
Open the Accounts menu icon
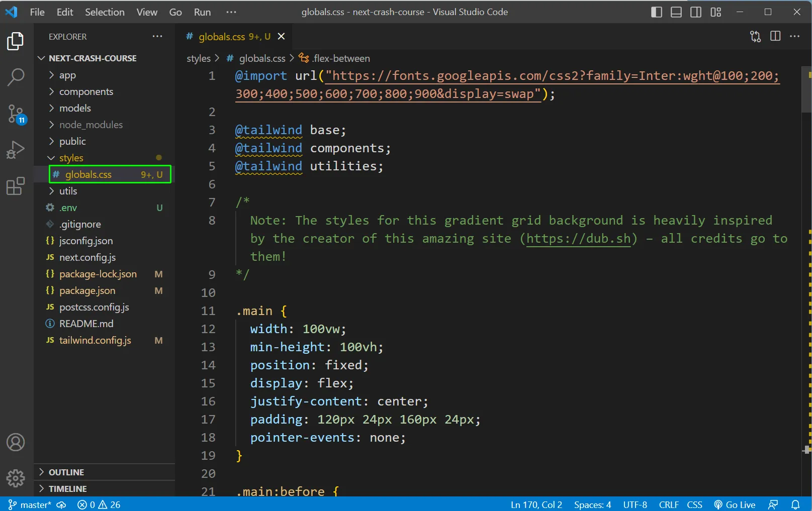click(16, 443)
